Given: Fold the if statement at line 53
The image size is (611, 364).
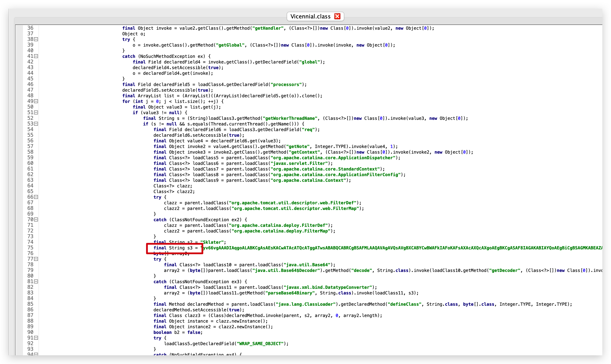Looking at the screenshot, I should coord(36,124).
